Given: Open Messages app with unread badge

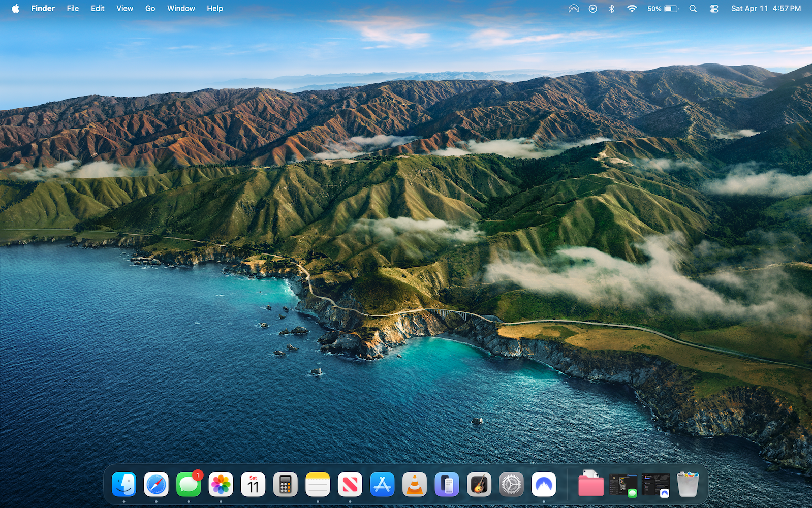Looking at the screenshot, I should (189, 485).
